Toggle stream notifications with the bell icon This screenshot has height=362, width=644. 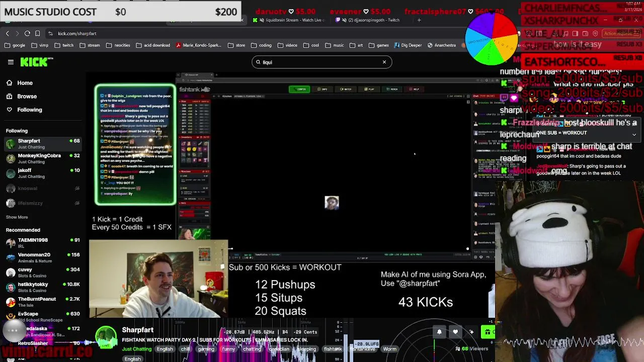point(439,332)
